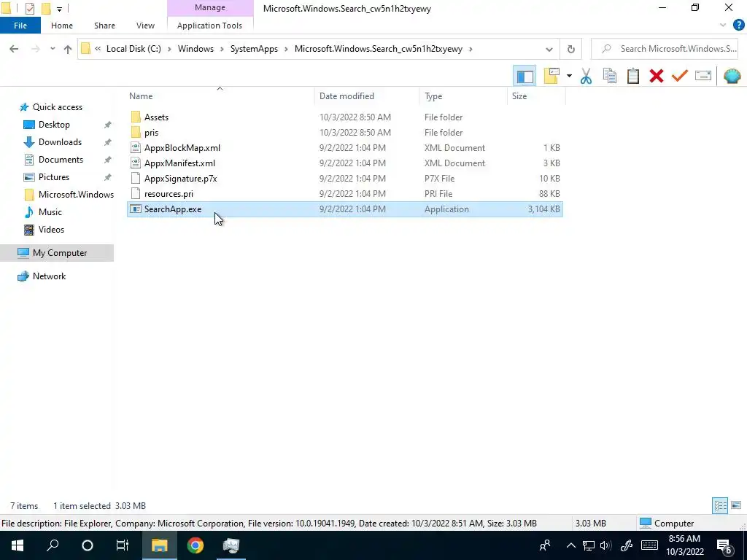The height and width of the screenshot is (560, 747).
Task: Expand the chevron after Local Disk breadcrumb
Action: (x=169, y=49)
